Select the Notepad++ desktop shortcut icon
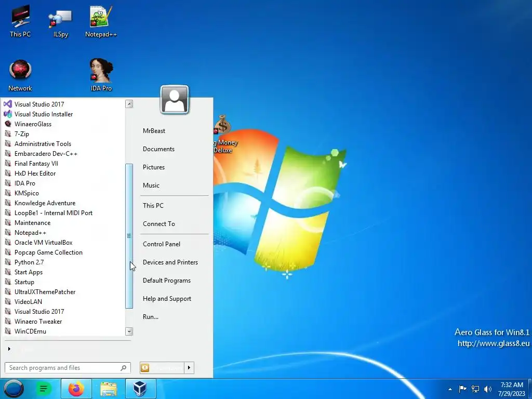The width and height of the screenshot is (532, 399). point(101,21)
